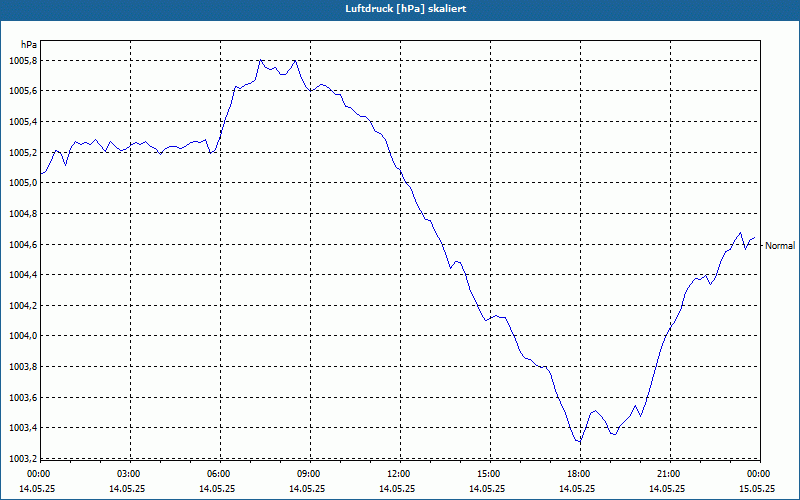Select the "15.05.25" date label
This screenshot has width=800, height=500.
click(757, 488)
